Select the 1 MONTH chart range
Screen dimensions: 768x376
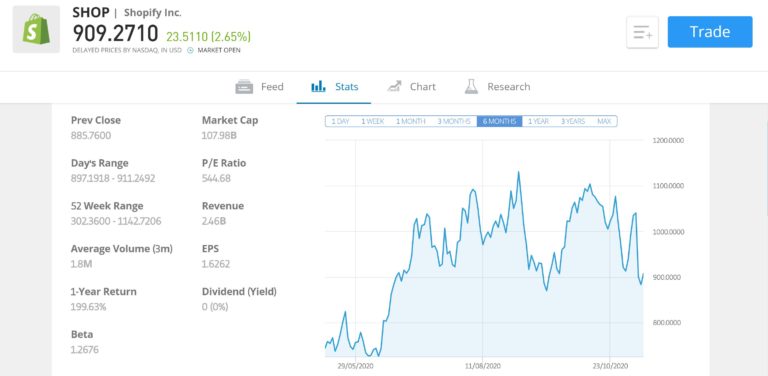pos(410,121)
